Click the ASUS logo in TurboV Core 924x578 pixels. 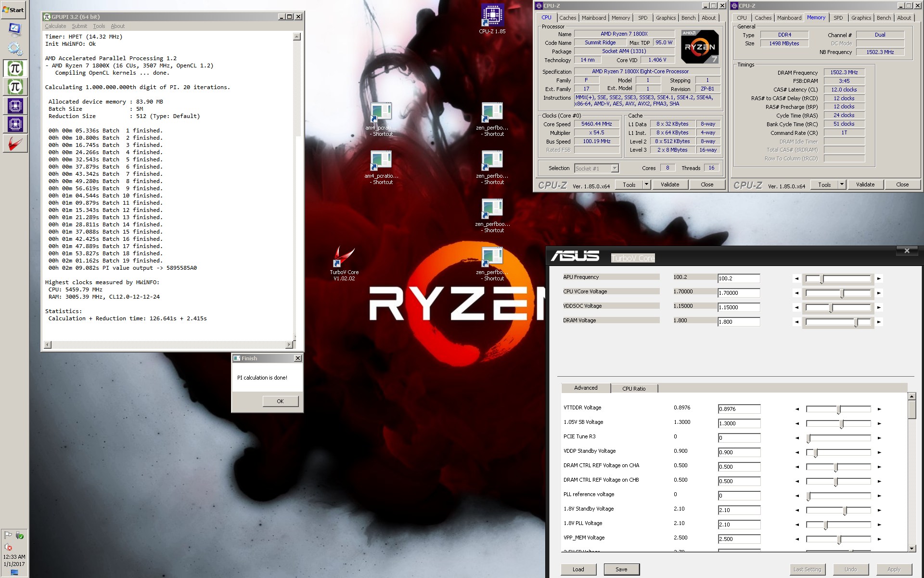[x=575, y=256]
